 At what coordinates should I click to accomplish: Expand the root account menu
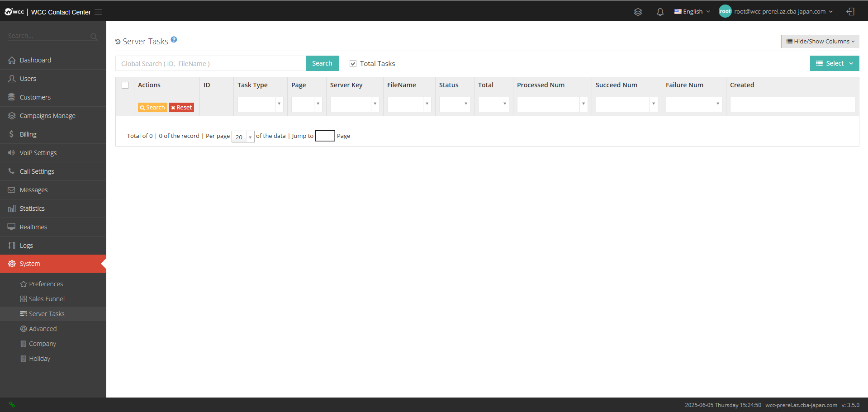click(x=784, y=12)
